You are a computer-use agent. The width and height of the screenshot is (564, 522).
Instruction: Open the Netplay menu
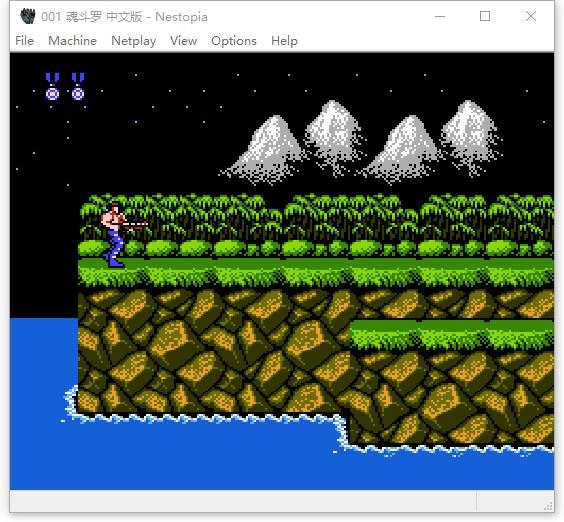coord(133,41)
